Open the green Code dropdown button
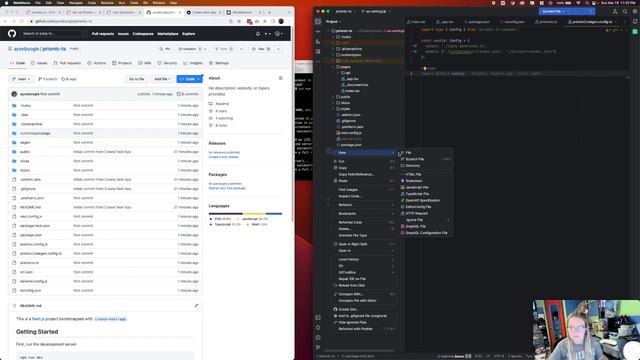Image resolution: width=640 pixels, height=360 pixels. (x=189, y=79)
